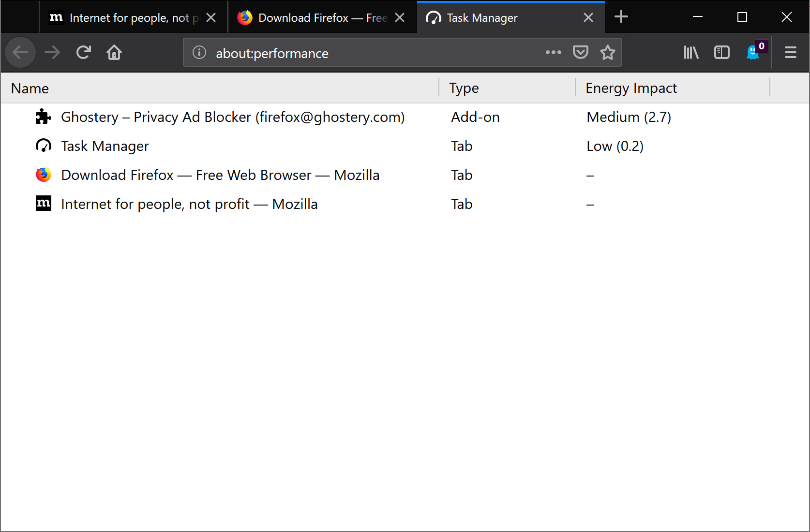The width and height of the screenshot is (810, 532).
Task: Click the Ghostery puzzle-piece add-on icon
Action: pyautogui.click(x=44, y=117)
